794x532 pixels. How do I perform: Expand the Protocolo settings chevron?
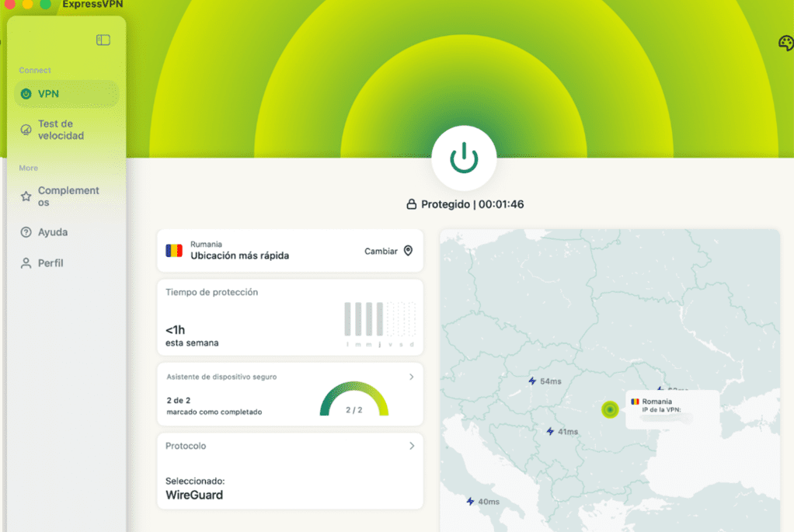[x=412, y=446]
